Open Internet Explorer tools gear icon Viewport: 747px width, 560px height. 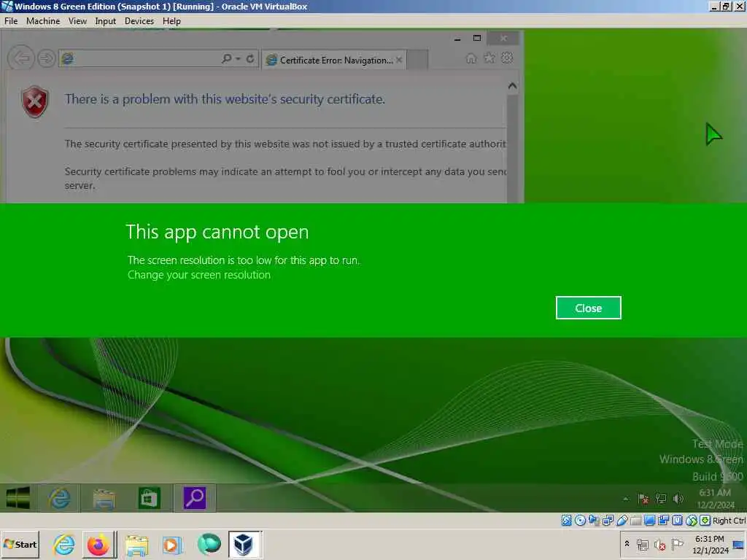(x=508, y=58)
